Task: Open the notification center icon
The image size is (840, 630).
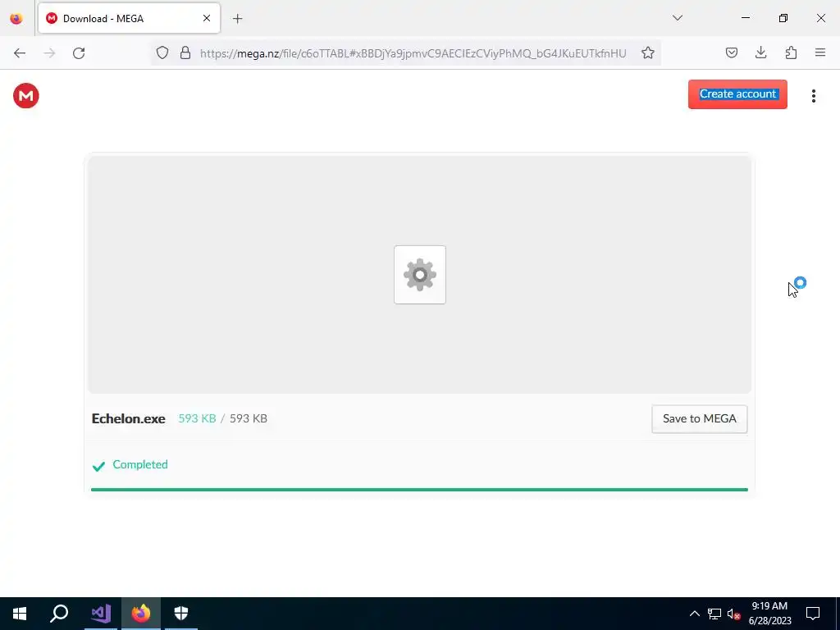Action: [813, 614]
